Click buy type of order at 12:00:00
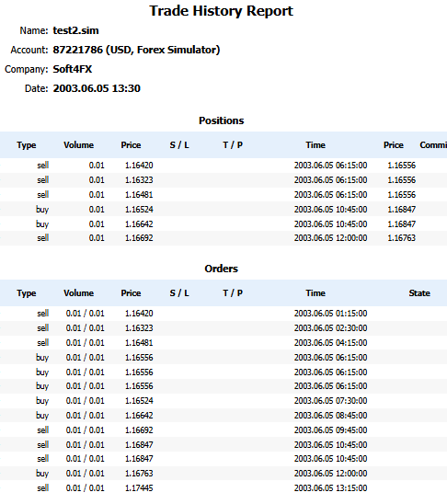Screen dimensions: 447x504 (42, 474)
